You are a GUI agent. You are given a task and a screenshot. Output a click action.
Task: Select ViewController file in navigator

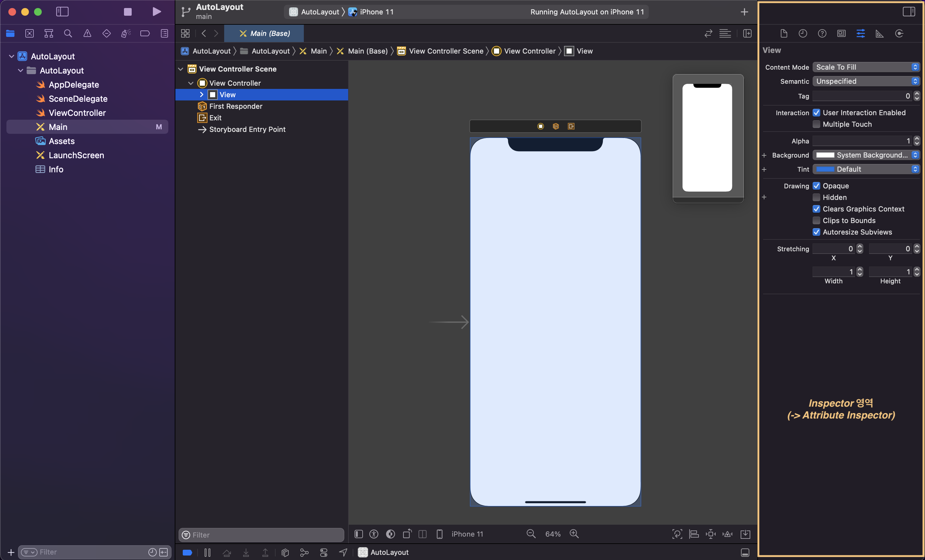coord(77,113)
